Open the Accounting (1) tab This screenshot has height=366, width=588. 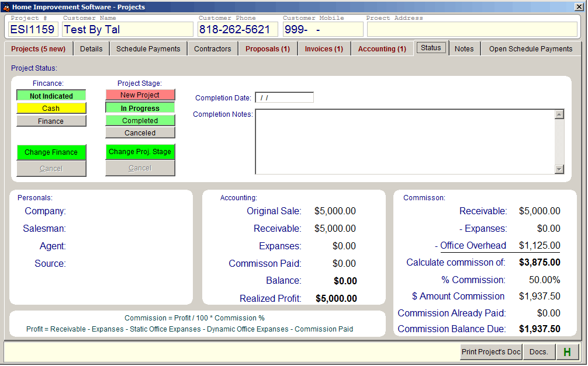click(x=382, y=48)
